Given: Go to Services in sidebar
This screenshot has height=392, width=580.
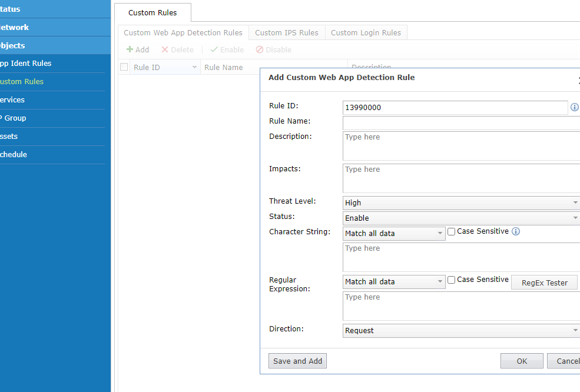Looking at the screenshot, I should (52, 100).
